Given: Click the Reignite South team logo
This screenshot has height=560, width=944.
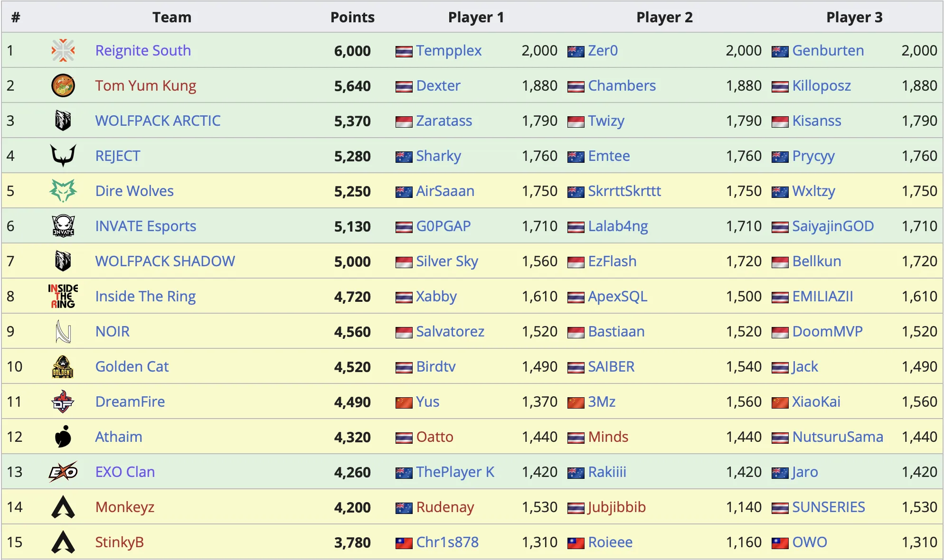Looking at the screenshot, I should tap(63, 50).
